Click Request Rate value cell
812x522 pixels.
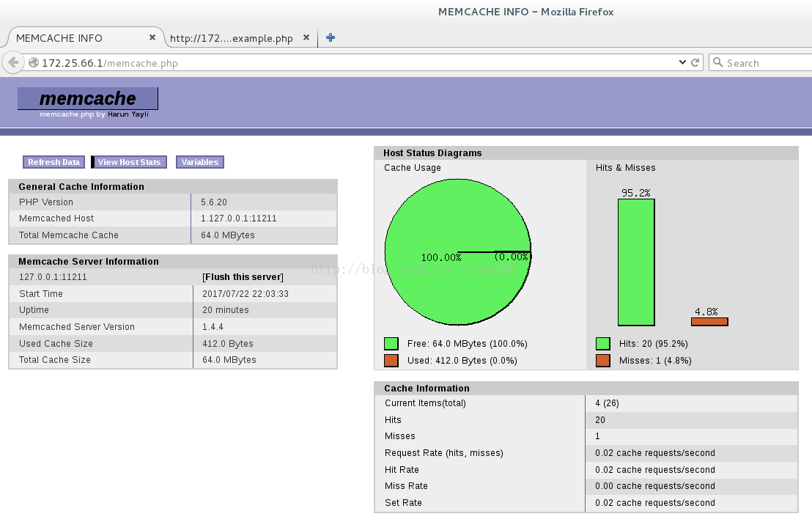point(691,453)
